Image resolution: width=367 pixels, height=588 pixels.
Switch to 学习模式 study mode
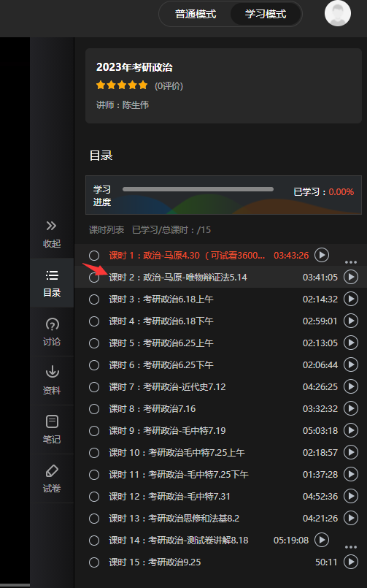pos(265,15)
